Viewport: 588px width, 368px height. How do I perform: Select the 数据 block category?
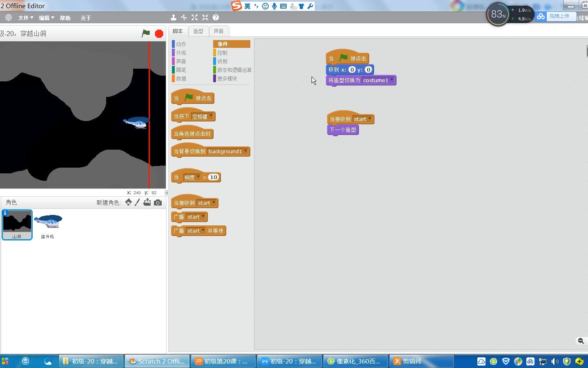click(181, 78)
